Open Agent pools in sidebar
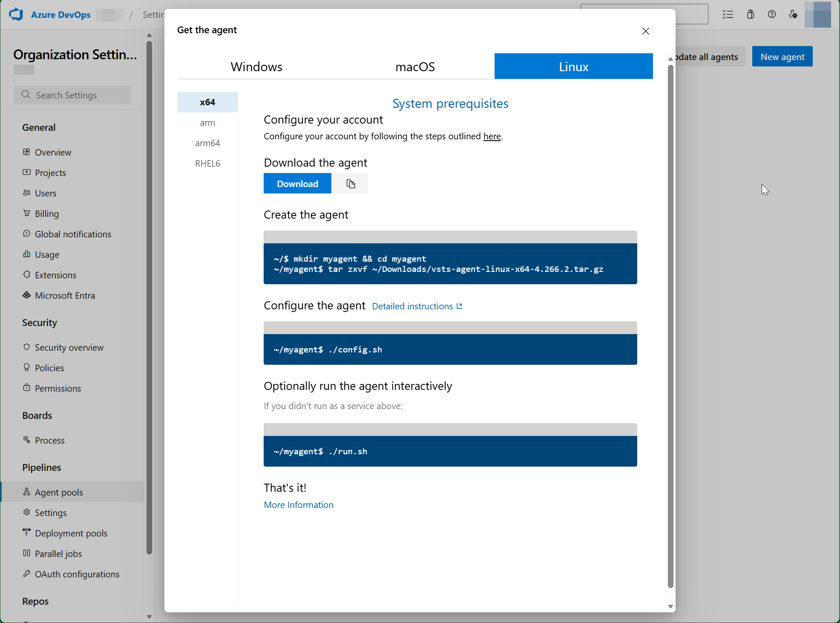The image size is (840, 623). pos(59,492)
